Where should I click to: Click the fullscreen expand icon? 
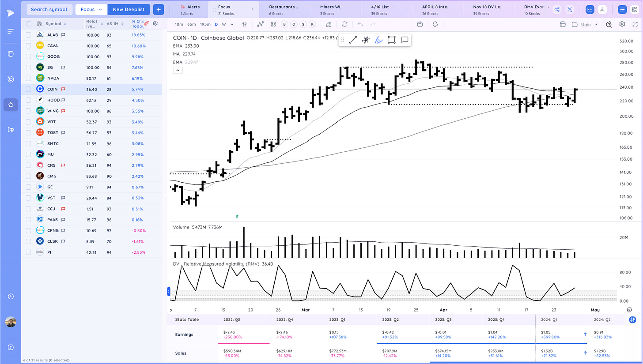click(635, 24)
